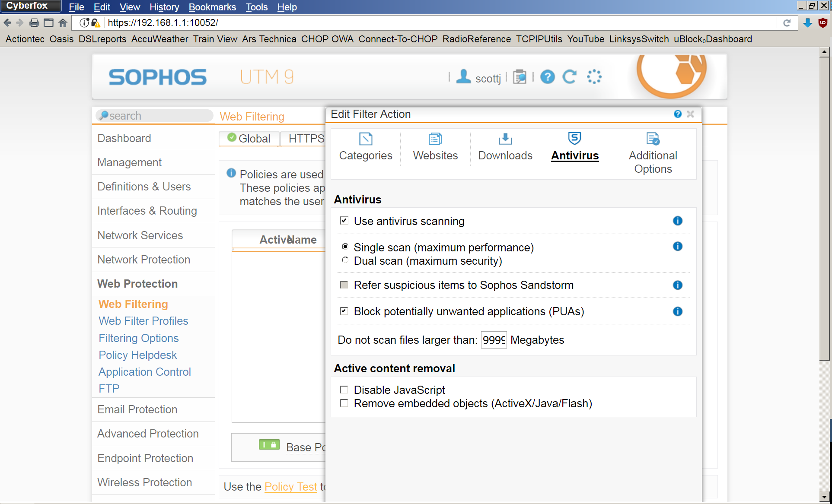832x504 pixels.
Task: Open the History menu
Action: click(164, 7)
